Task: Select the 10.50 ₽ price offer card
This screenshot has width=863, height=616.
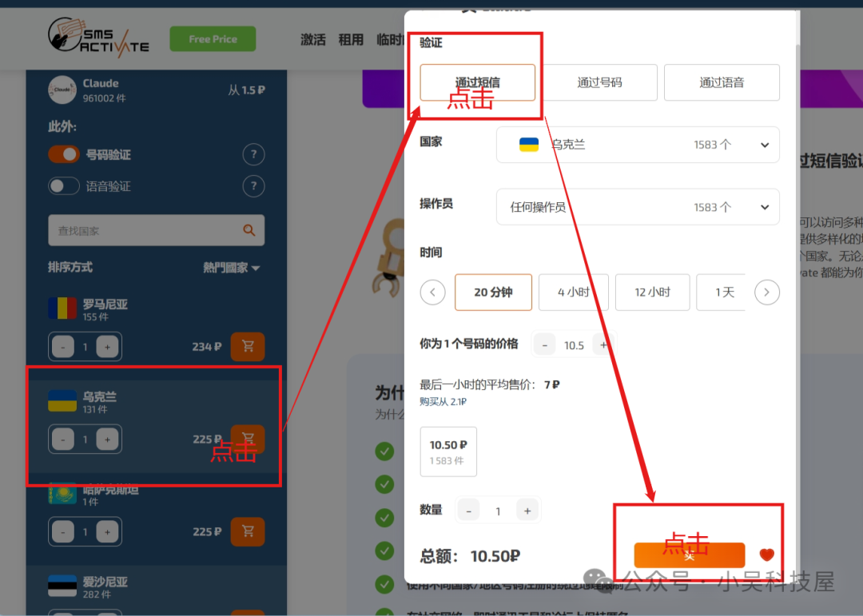Action: pos(448,451)
